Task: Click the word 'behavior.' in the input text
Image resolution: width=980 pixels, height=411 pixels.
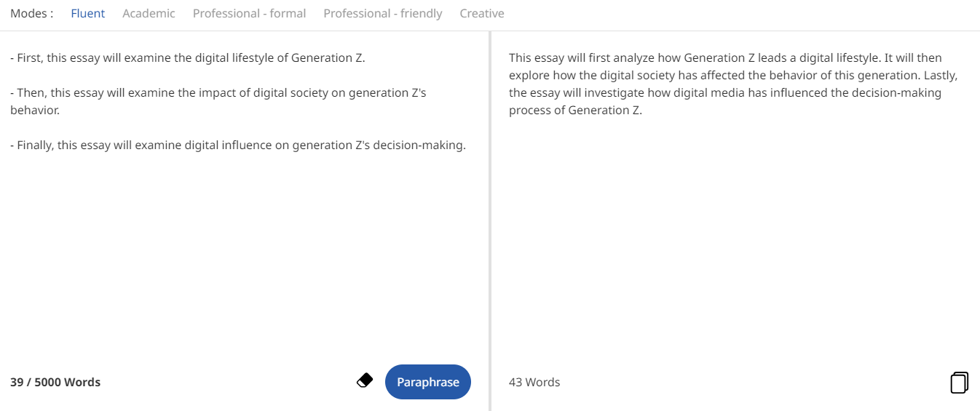Action: tap(35, 111)
